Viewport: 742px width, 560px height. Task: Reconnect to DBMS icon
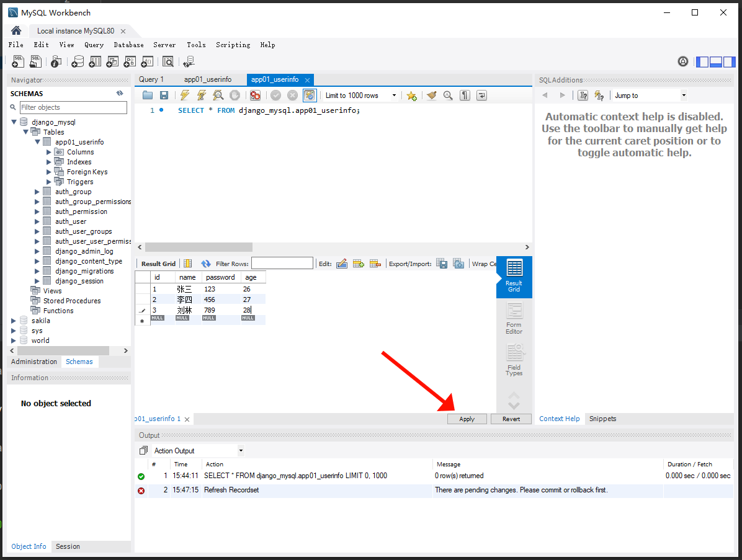pos(189,61)
